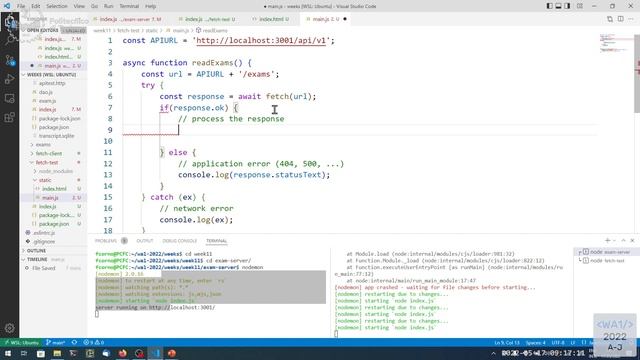Click the Ln 9, Col 13 cursor position
This screenshot has height=360, width=640.
tap(507, 342)
